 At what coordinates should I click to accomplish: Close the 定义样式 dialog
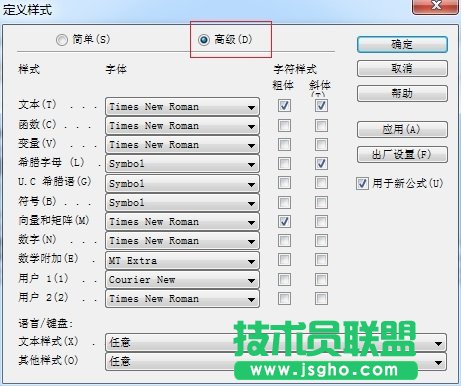point(435,6)
